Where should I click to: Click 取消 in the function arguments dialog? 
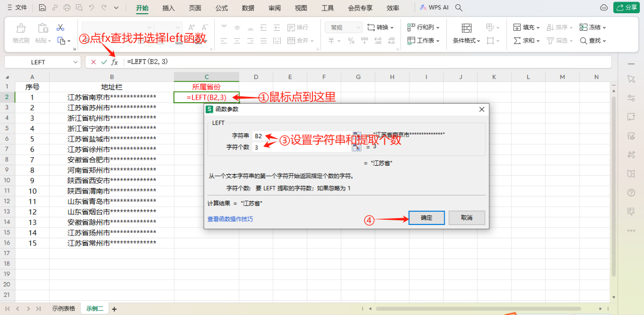(x=466, y=218)
